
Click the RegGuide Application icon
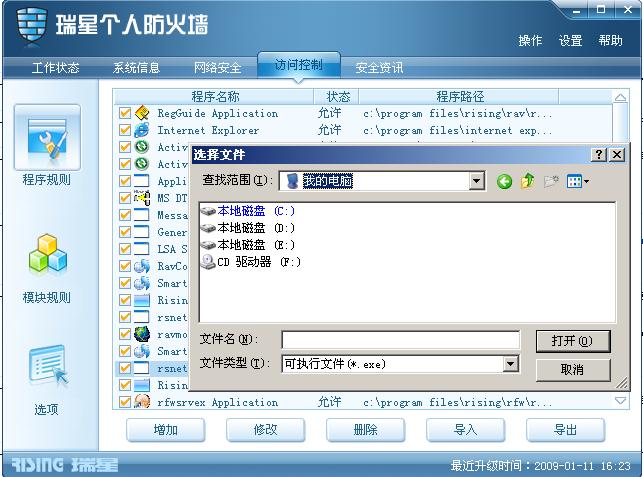pos(142,113)
